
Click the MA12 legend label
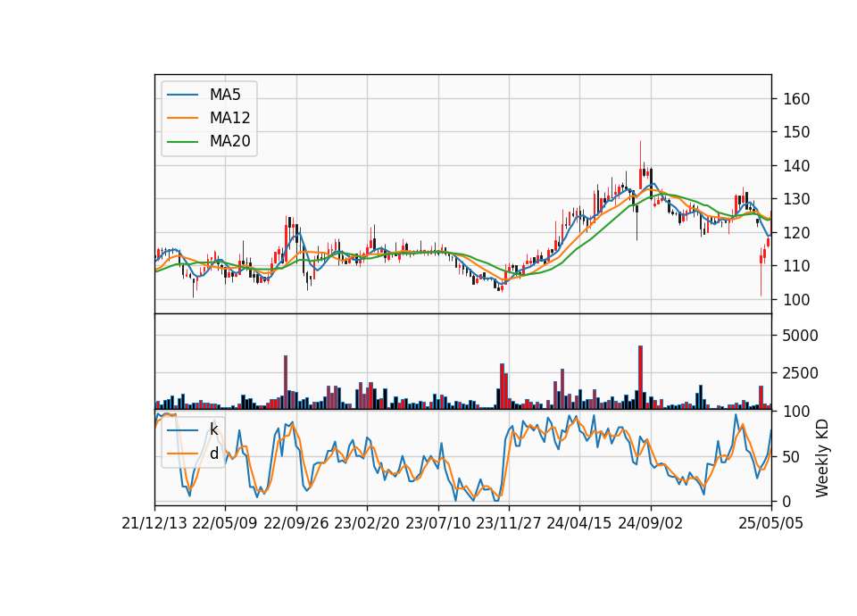229,118
